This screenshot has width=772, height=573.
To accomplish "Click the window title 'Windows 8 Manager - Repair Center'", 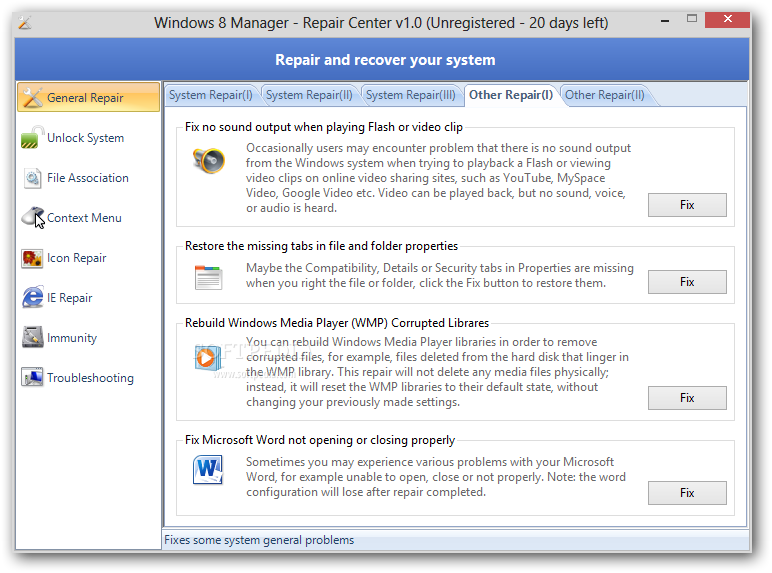I will pos(381,23).
